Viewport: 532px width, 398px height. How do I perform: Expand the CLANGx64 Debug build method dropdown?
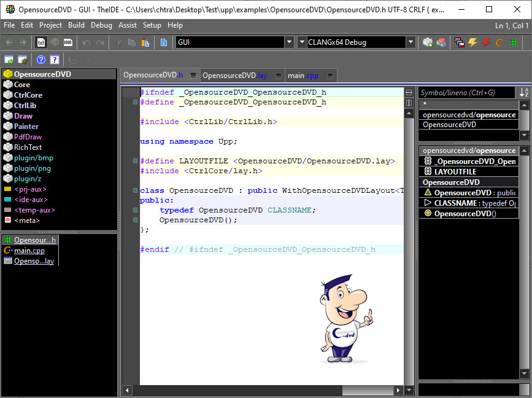[x=411, y=42]
